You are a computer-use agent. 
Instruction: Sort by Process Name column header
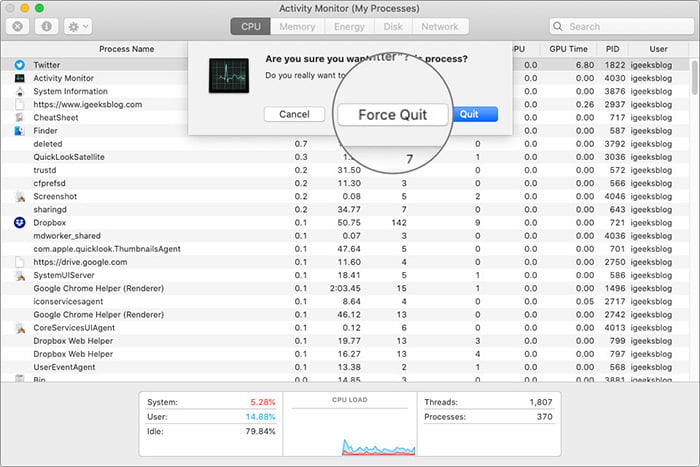pos(126,49)
